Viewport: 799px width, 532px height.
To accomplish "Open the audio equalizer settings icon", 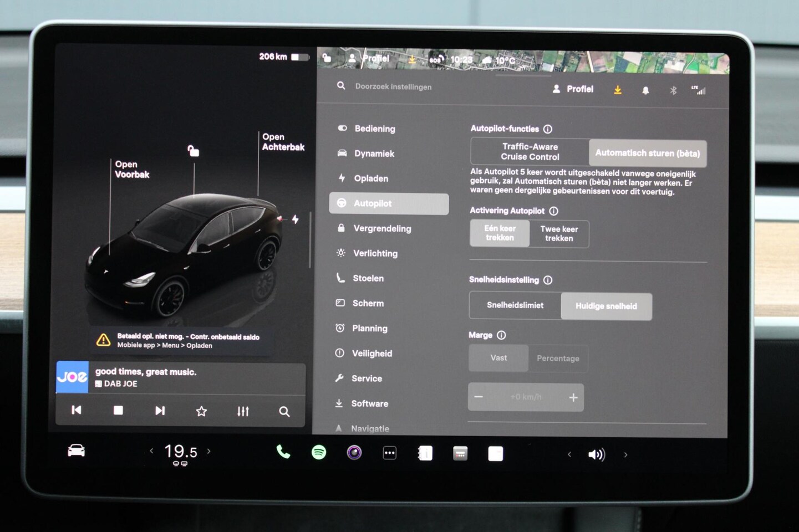I will click(243, 411).
